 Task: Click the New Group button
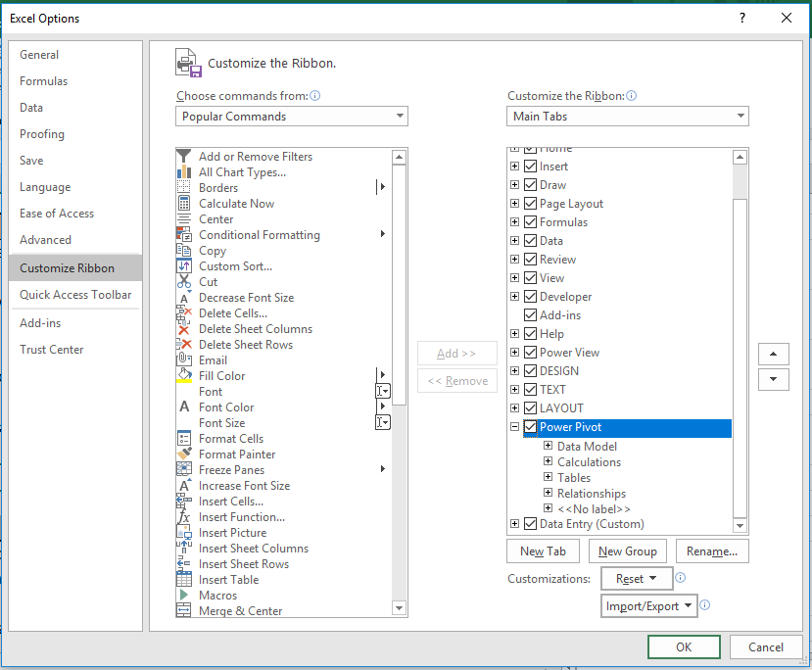click(x=627, y=551)
